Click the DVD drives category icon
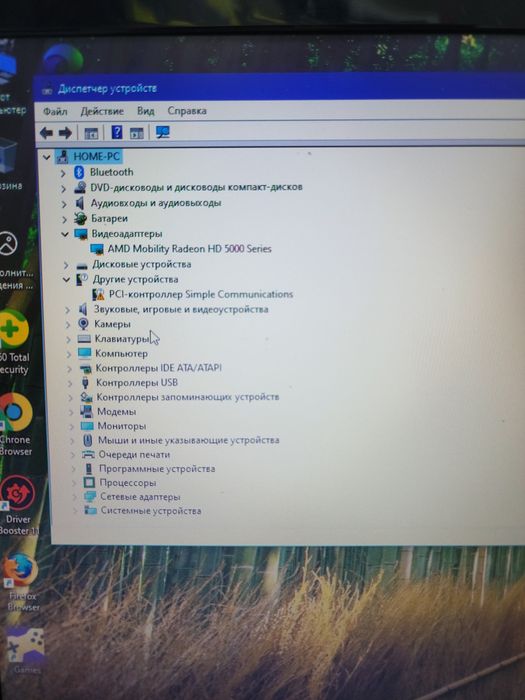Image resolution: width=525 pixels, height=700 pixels. (x=80, y=188)
